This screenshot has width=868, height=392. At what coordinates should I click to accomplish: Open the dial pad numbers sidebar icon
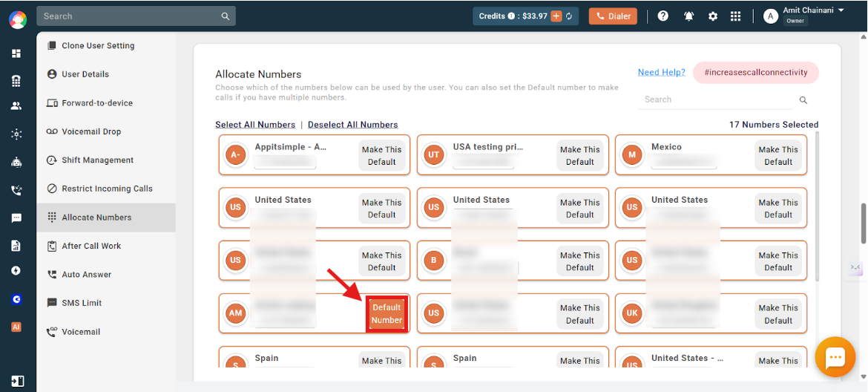click(x=16, y=81)
